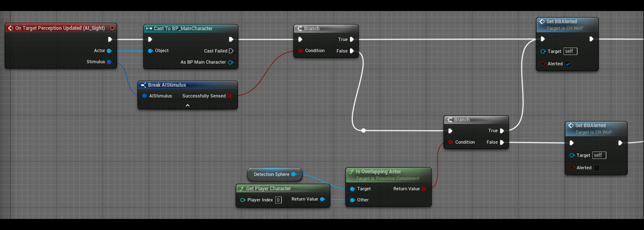The image size is (644, 230).
Task: Expand the Break AIStimulus node's hidden pins
Action: [x=188, y=105]
